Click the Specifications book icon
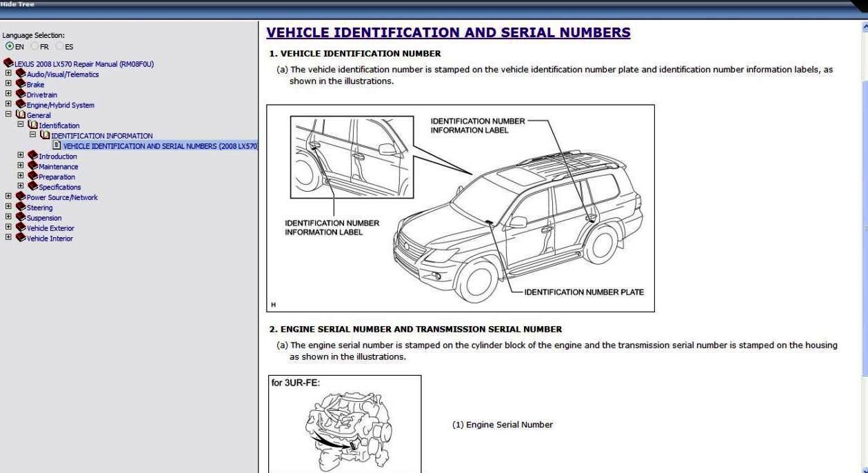868x473 pixels. (x=33, y=186)
